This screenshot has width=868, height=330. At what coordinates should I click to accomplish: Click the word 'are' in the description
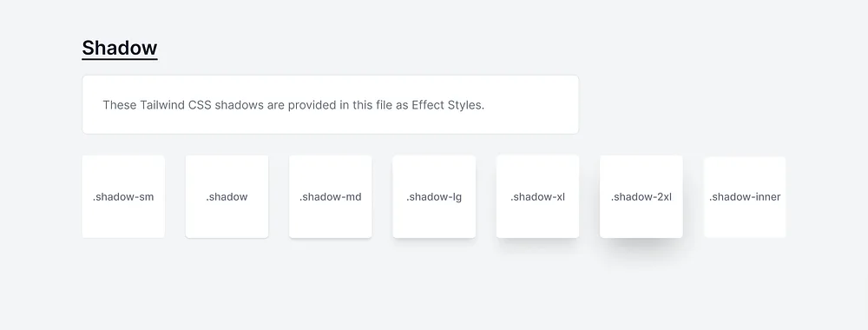pos(276,105)
